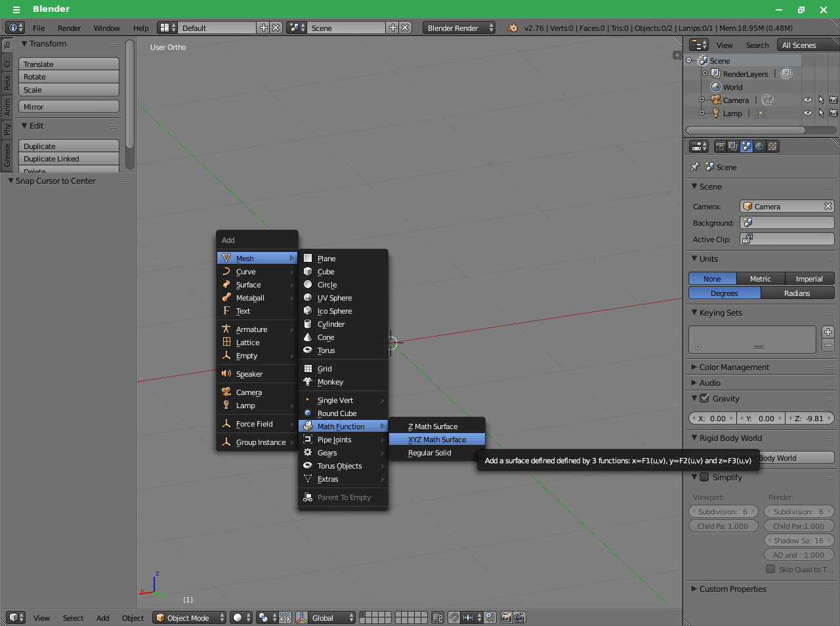Image resolution: width=840 pixels, height=626 pixels.
Task: Open the Render Layers properties tab icon
Action: (x=733, y=146)
